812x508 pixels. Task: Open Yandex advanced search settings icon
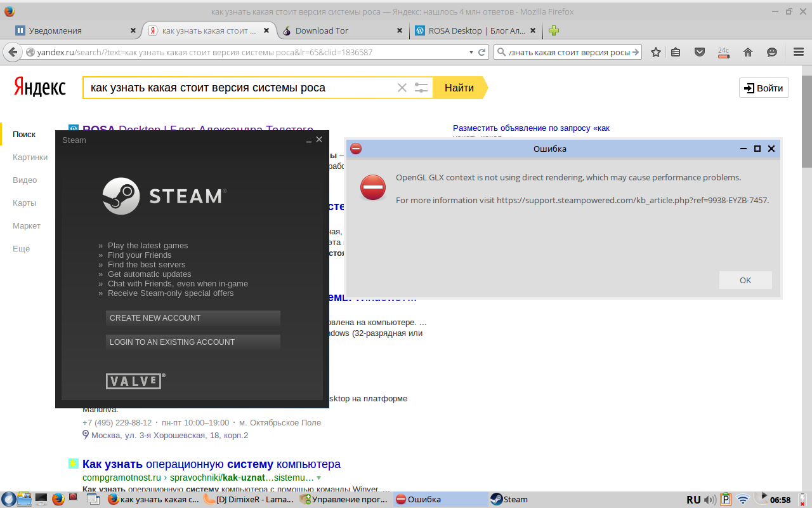(x=421, y=88)
